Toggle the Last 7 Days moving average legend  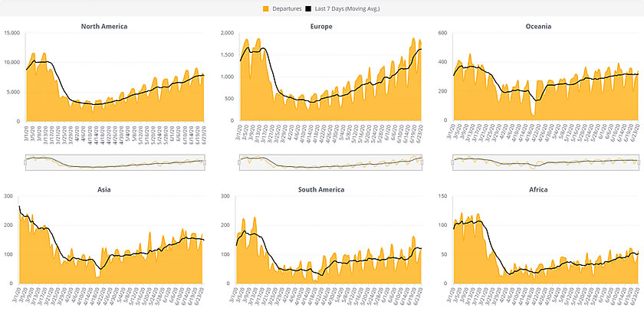pos(343,8)
